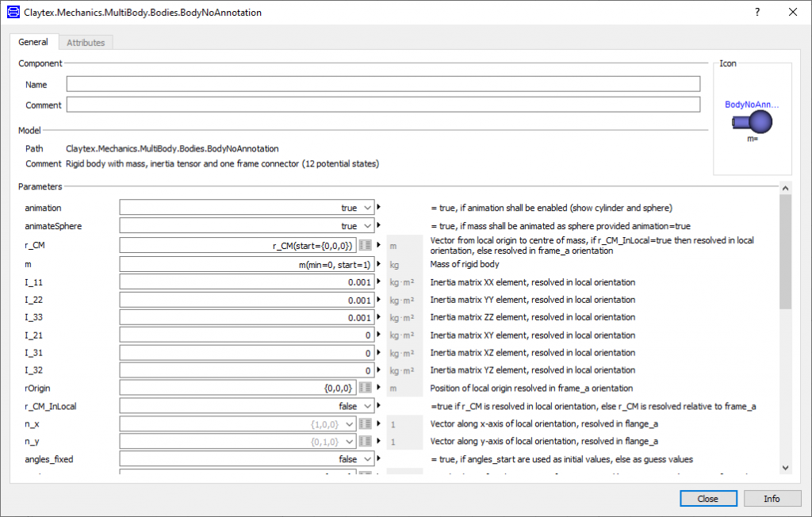Image resolution: width=812 pixels, height=517 pixels.
Task: Switch to the Attributes tab
Action: (x=86, y=43)
